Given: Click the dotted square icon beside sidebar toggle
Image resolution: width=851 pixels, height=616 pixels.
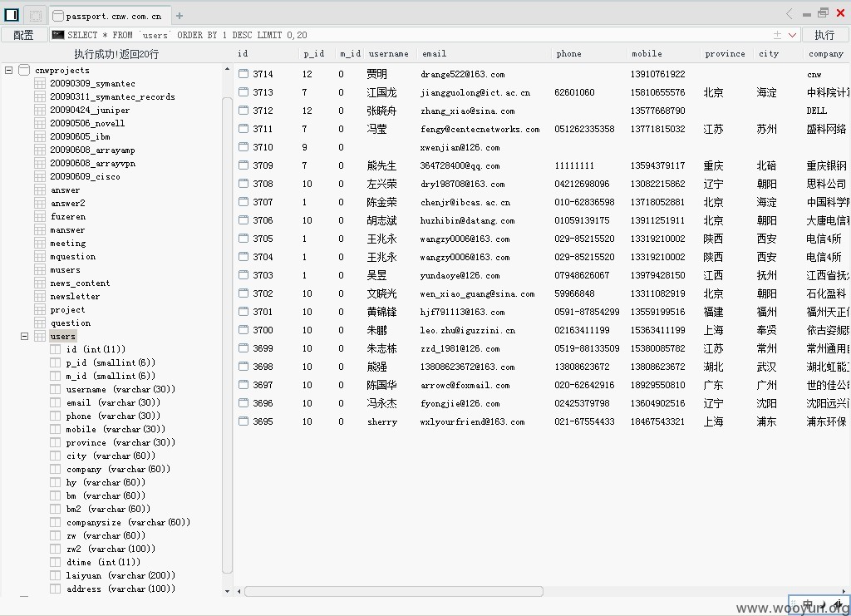Looking at the screenshot, I should 35,16.
